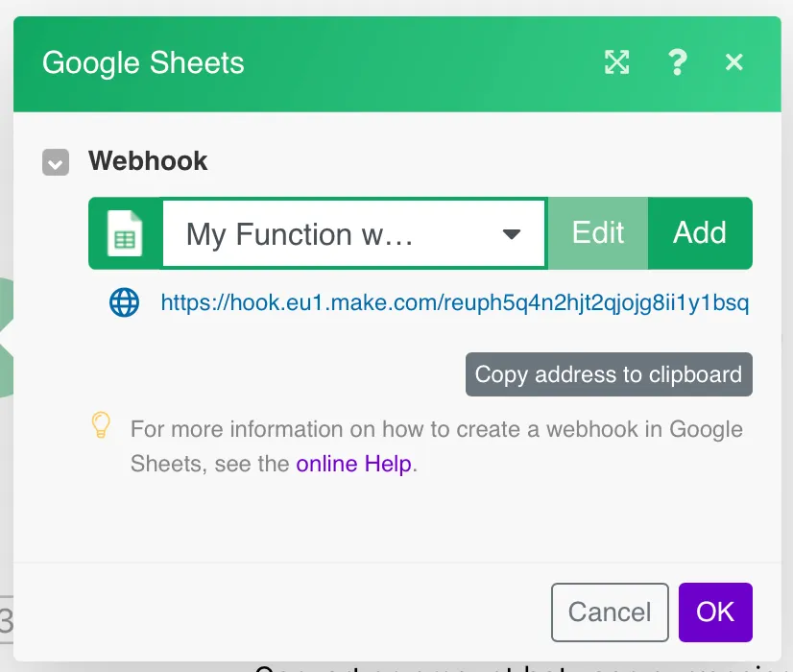Click Add to create a webhook
This screenshot has height=672, width=793.
point(700,233)
